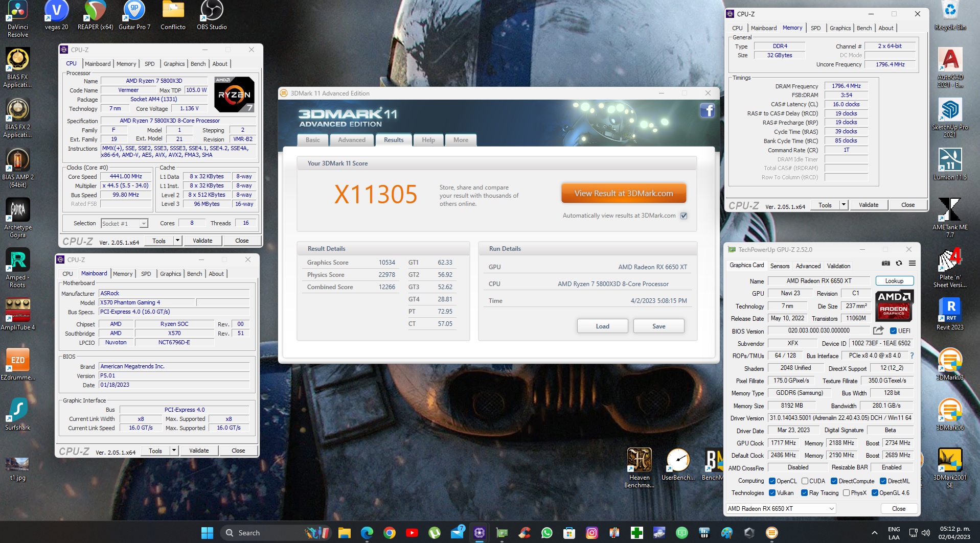980x543 pixels.
Task: Click the Bus Interface question mark icon
Action: tap(911, 356)
